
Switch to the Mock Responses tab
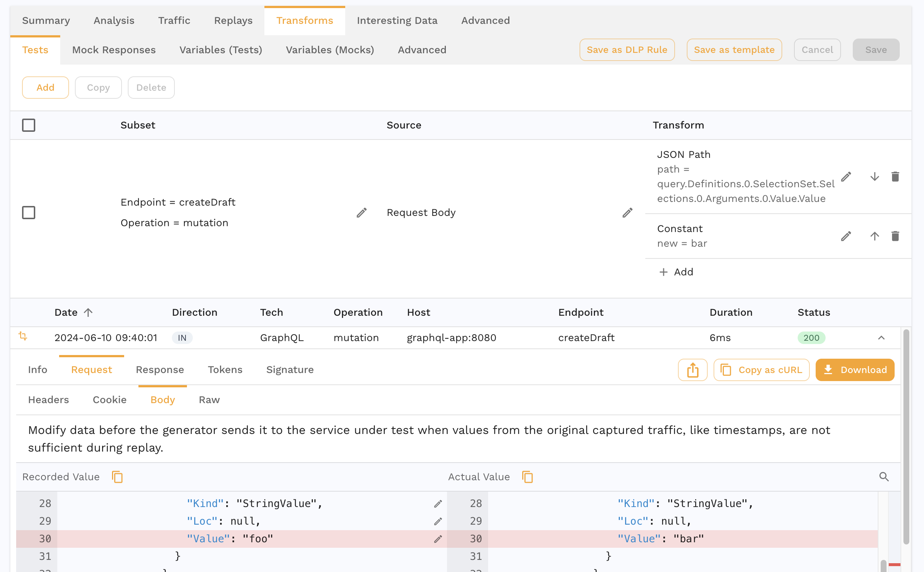tap(113, 50)
